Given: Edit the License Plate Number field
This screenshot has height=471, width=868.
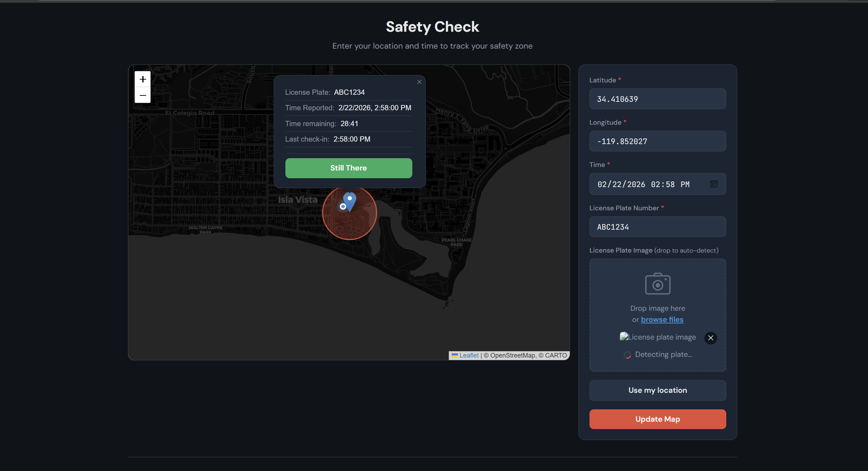Looking at the screenshot, I should pyautogui.click(x=658, y=227).
